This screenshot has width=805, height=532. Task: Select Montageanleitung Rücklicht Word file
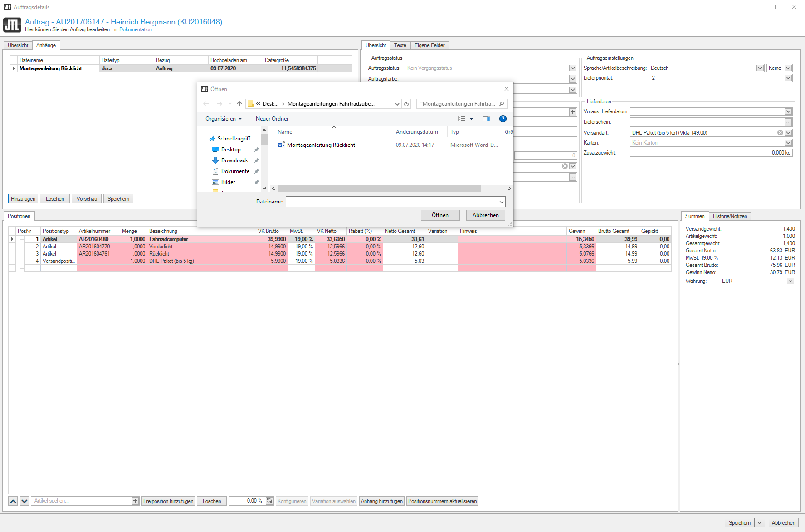pos(321,145)
